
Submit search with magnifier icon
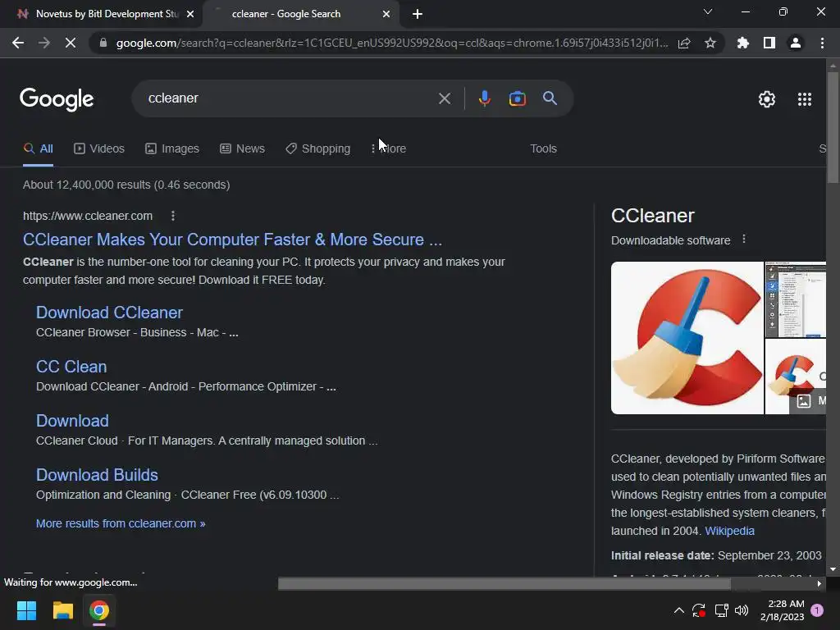tap(550, 98)
